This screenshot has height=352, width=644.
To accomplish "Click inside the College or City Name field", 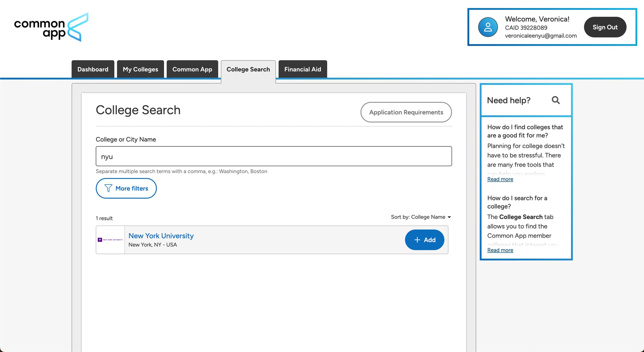I will (x=274, y=156).
